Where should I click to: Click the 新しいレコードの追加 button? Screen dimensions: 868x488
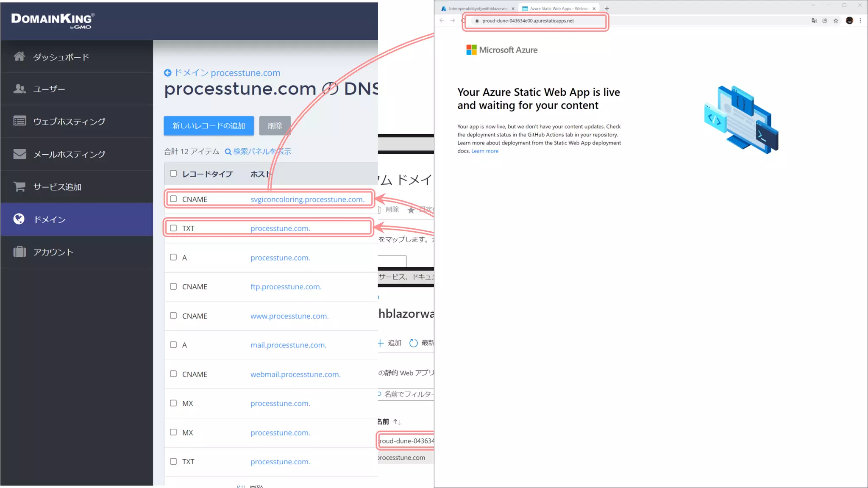point(209,126)
